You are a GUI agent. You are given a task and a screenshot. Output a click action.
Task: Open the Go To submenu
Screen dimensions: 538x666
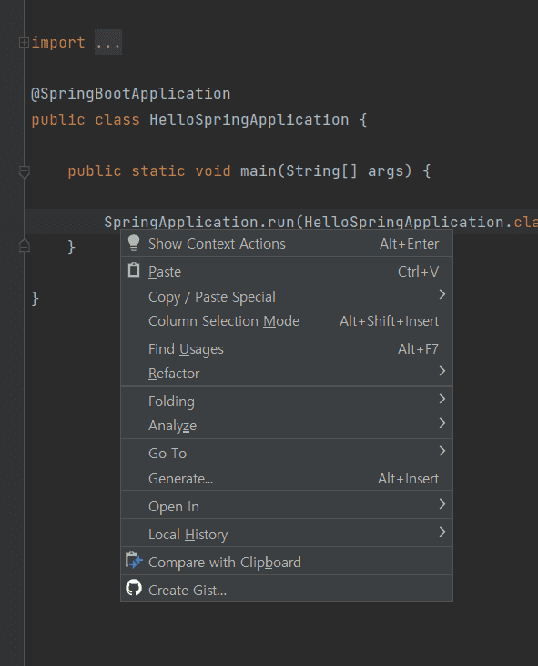(287, 453)
